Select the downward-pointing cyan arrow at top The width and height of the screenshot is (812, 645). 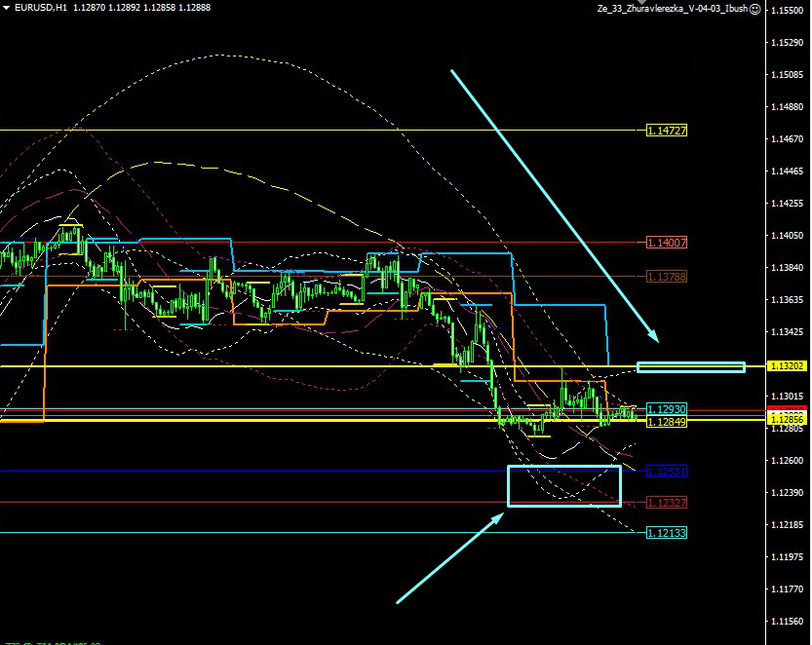[555, 206]
